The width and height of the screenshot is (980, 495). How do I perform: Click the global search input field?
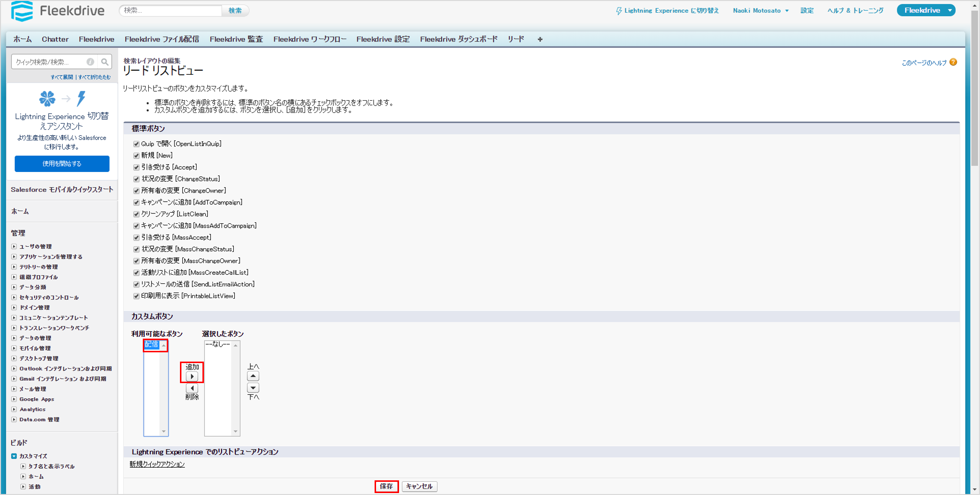[x=171, y=10]
